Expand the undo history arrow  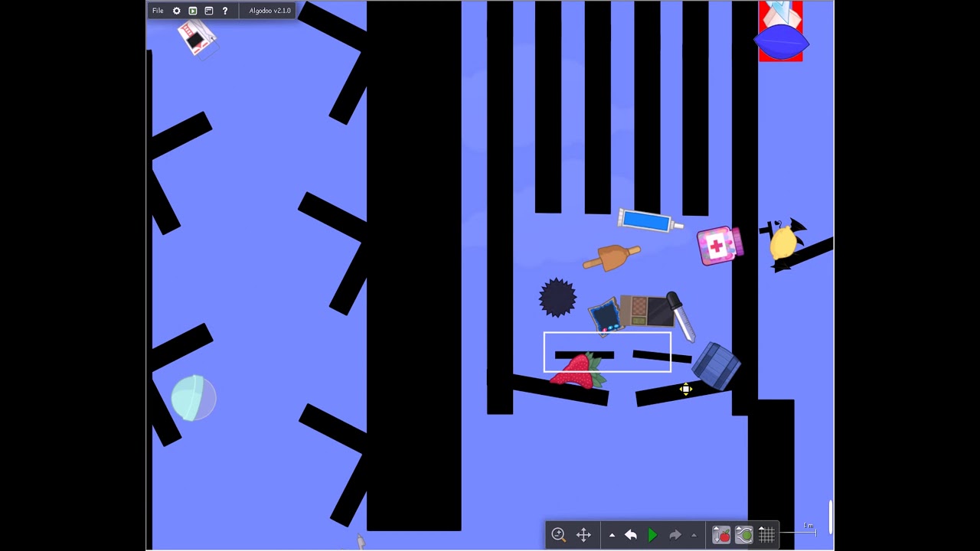tap(612, 535)
